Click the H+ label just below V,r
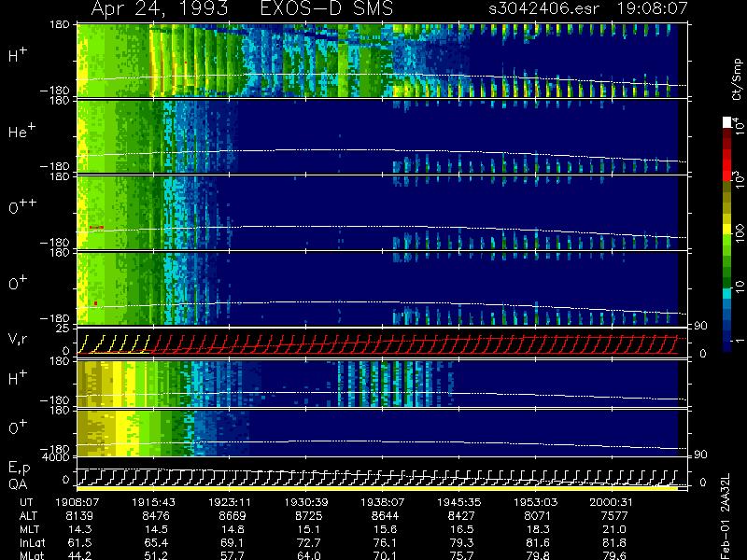Viewport: 747px width, 560px height. 18,377
